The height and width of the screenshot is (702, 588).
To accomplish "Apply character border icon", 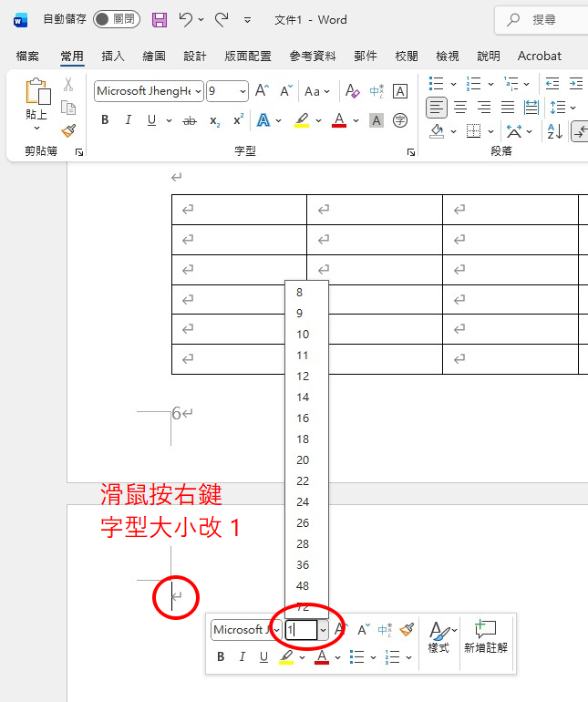I will coord(400,91).
